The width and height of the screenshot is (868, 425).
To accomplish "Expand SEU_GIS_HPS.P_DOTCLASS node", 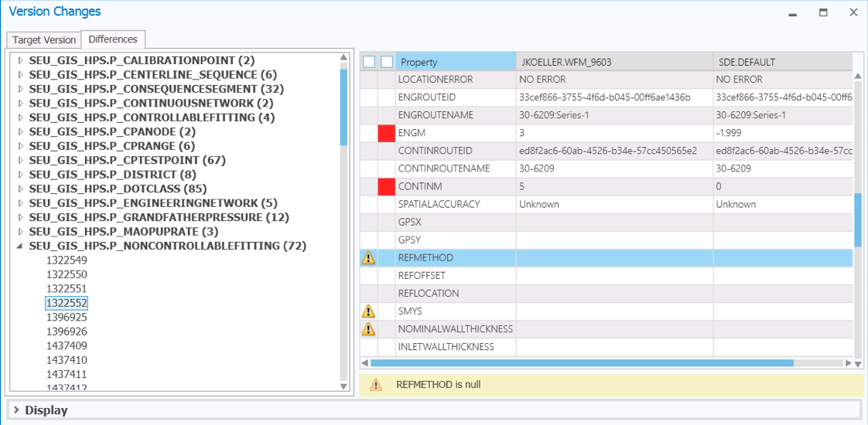I will tap(21, 189).
